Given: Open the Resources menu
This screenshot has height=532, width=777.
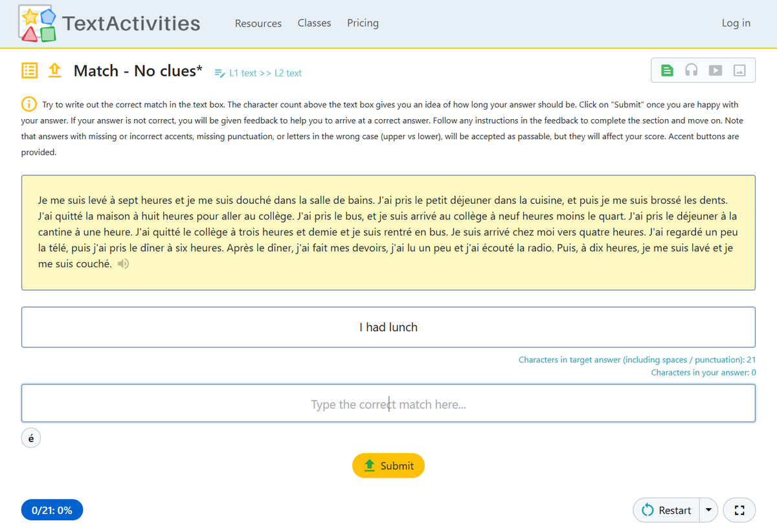Looking at the screenshot, I should (258, 23).
